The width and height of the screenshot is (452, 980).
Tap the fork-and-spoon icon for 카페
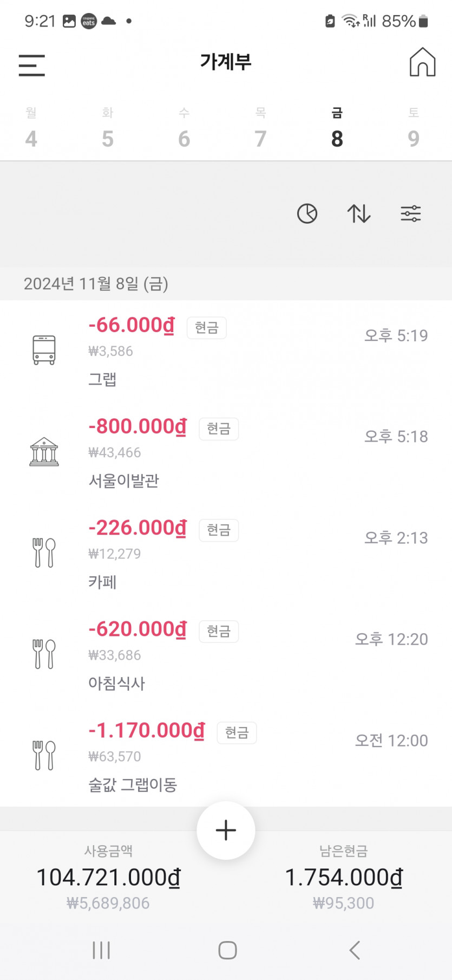click(x=44, y=553)
